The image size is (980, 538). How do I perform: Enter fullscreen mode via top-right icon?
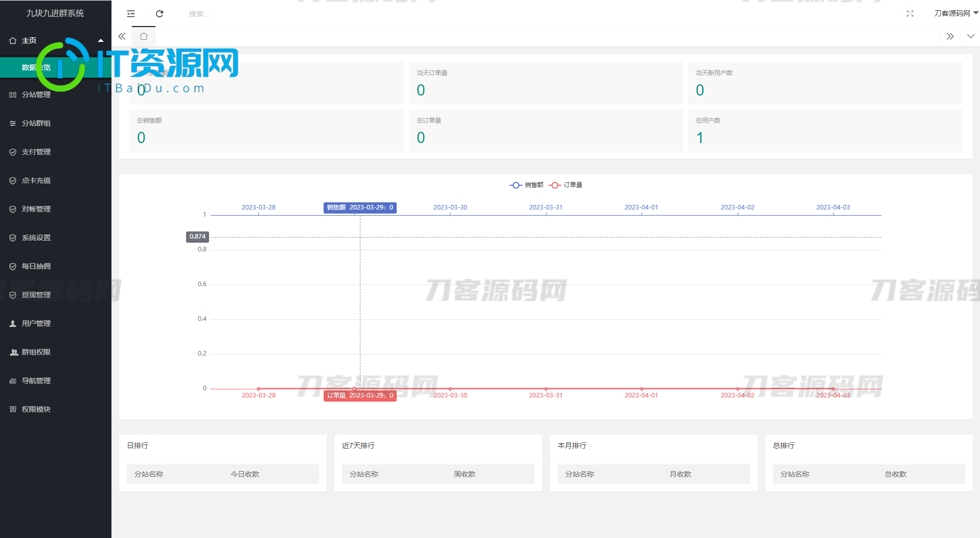pos(910,14)
